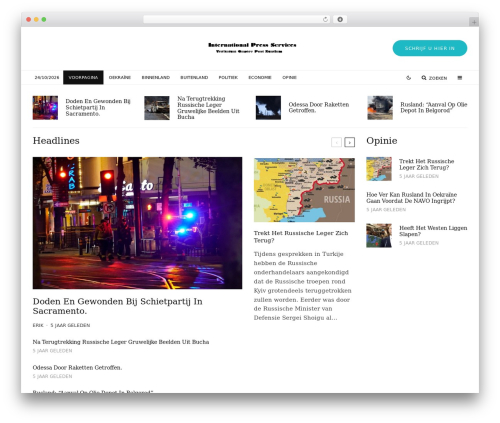Viewport: 500px width, 423px height.
Task: Click the Headlines section heading
Action: coord(56,141)
